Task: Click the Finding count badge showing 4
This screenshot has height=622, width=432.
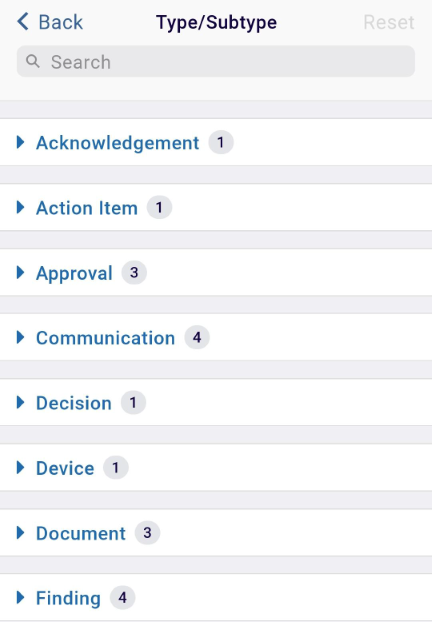Action: pyautogui.click(x=123, y=598)
